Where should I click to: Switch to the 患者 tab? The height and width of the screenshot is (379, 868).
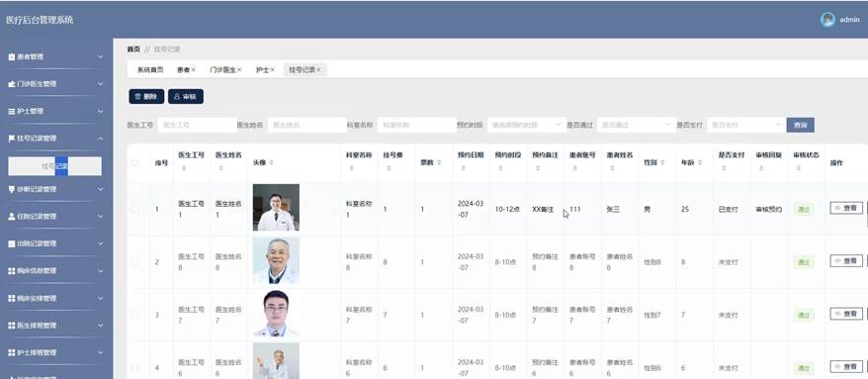click(x=183, y=70)
